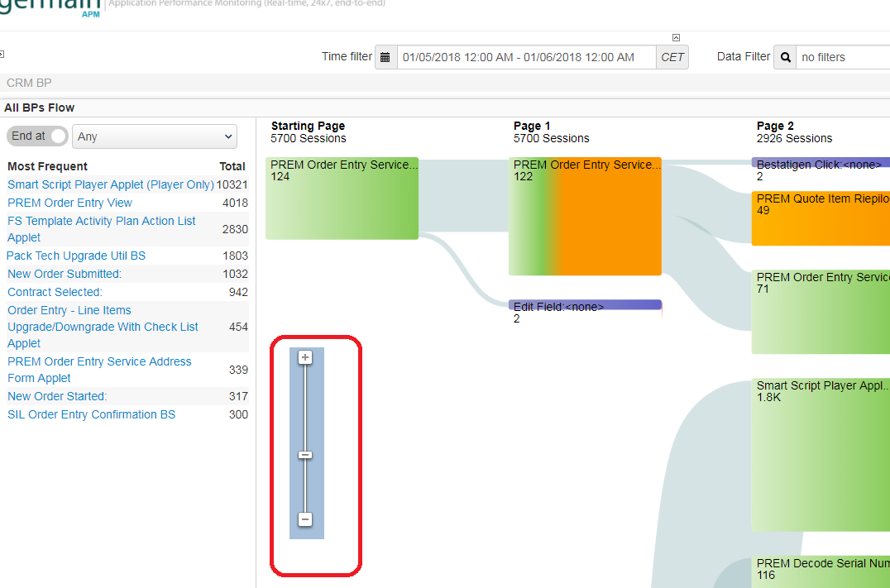Open Smart Script Player Applet link
Screen dimensions: 890x588
[109, 184]
